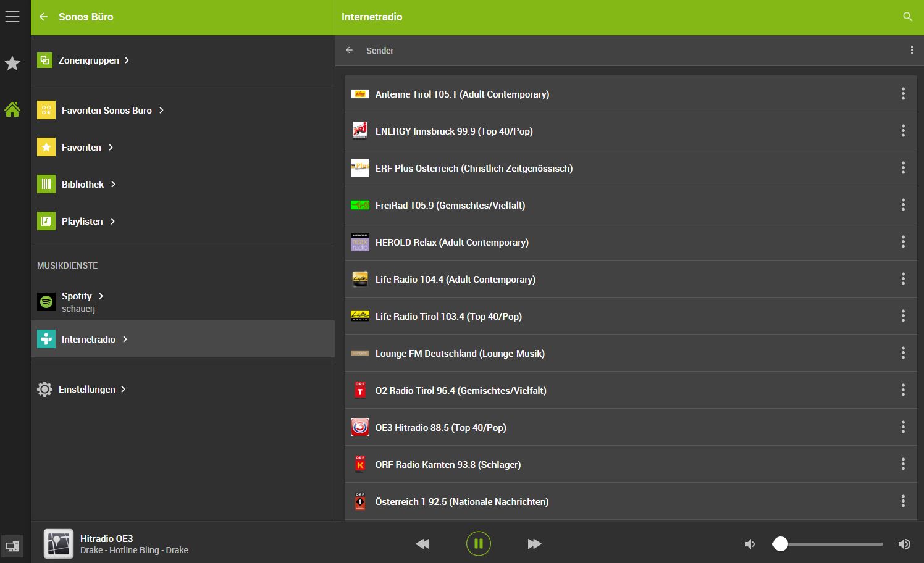Click the Einstellungen gear icon
Viewport: 924px width, 563px height.
point(44,389)
